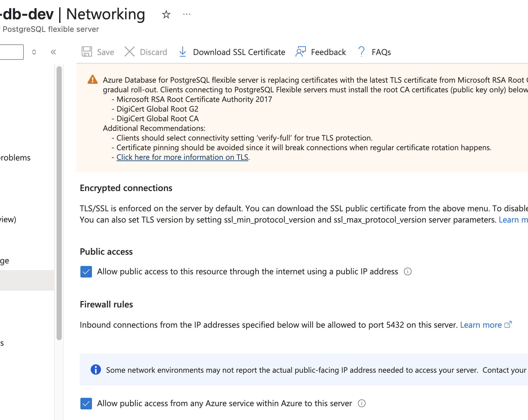Open the TLS more information link
528x420 pixels.
click(182, 157)
